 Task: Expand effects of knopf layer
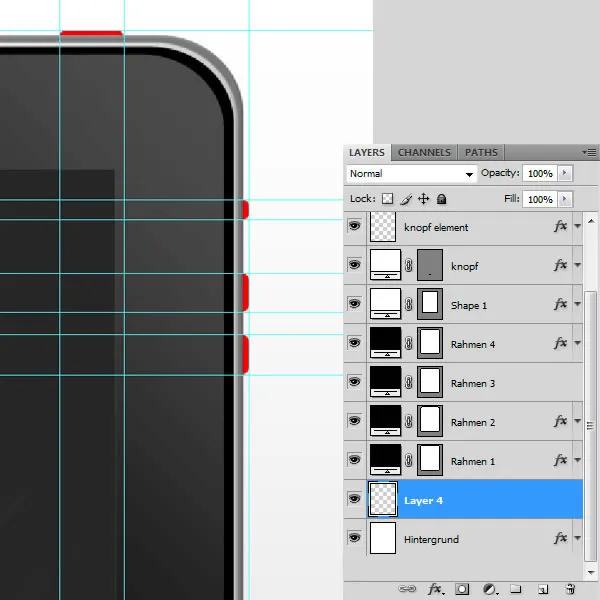click(577, 265)
